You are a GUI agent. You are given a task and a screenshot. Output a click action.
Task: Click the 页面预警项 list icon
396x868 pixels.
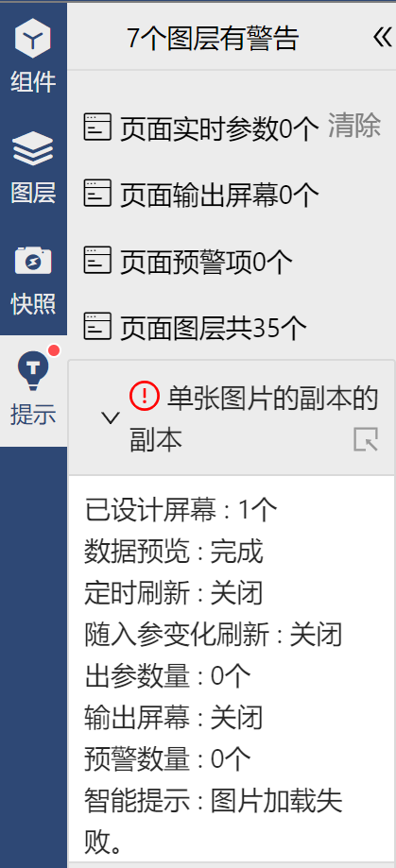click(97, 260)
